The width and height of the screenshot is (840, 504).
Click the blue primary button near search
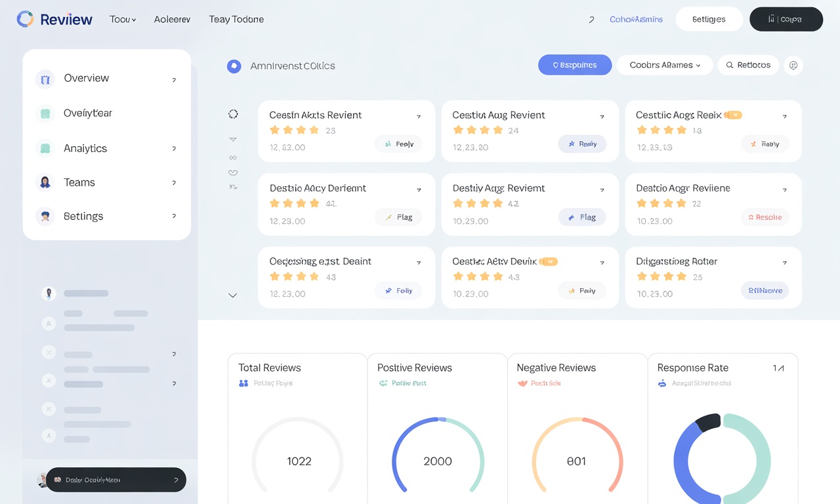click(575, 65)
